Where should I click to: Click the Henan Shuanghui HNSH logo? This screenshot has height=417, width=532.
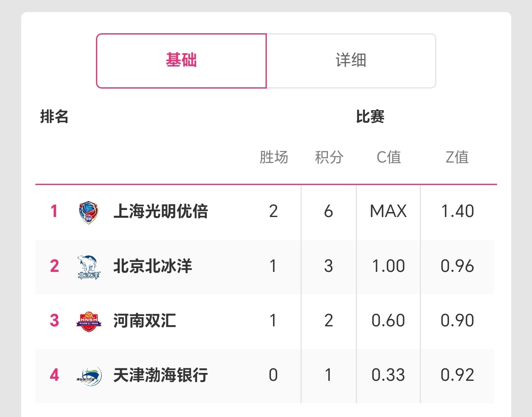click(89, 321)
